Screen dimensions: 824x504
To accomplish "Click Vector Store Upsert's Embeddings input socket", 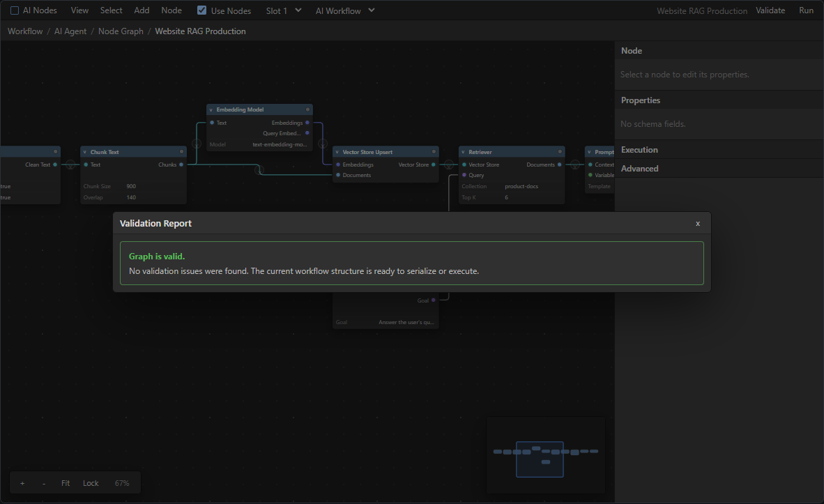I will pyautogui.click(x=338, y=165).
